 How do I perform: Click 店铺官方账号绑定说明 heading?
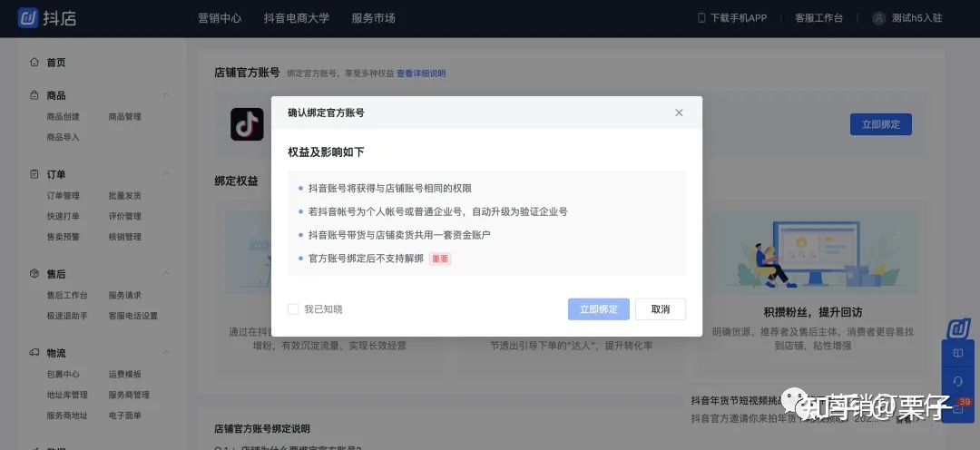(262, 429)
